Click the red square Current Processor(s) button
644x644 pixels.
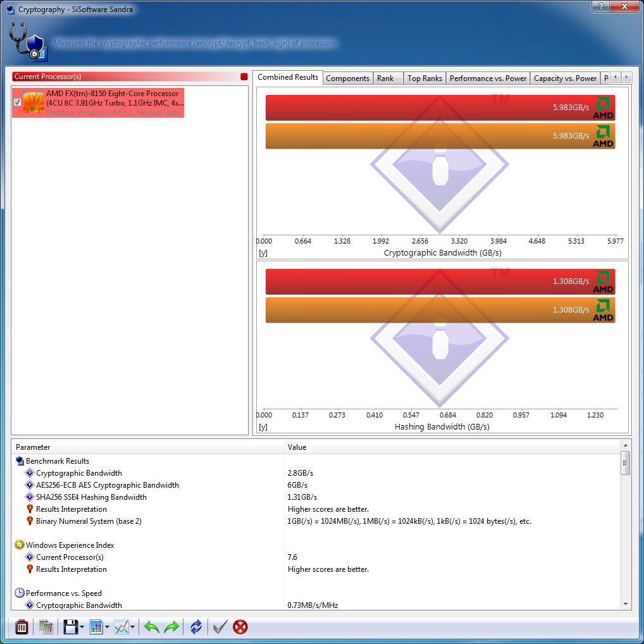pos(244,77)
